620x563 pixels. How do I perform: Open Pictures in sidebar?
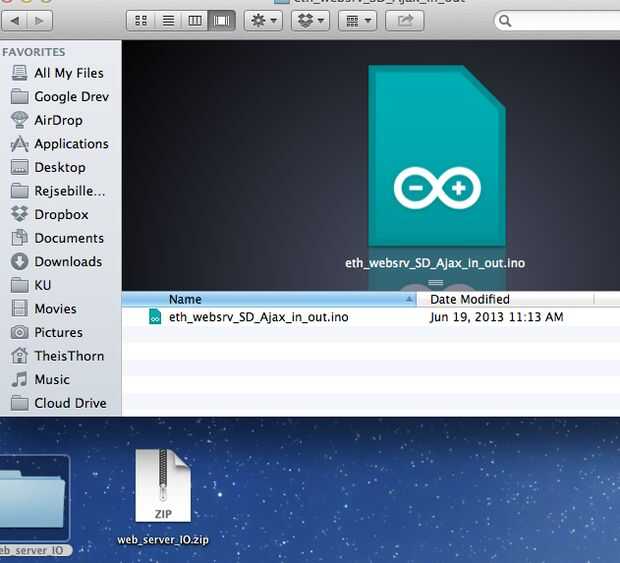point(47,333)
